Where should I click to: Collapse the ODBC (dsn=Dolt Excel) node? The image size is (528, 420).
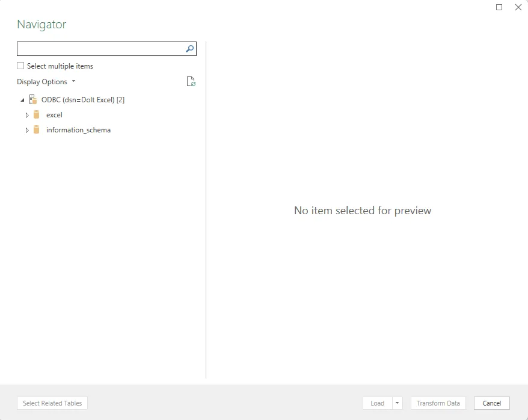point(22,99)
